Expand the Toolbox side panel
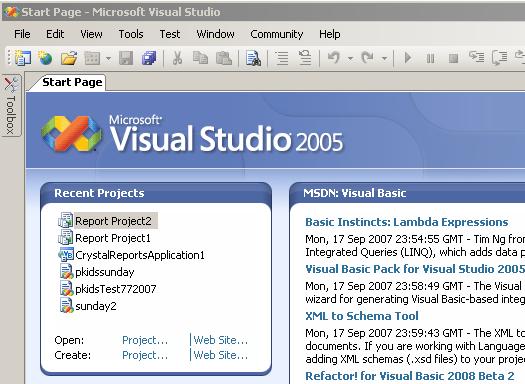This screenshot has width=525, height=384. [11, 105]
